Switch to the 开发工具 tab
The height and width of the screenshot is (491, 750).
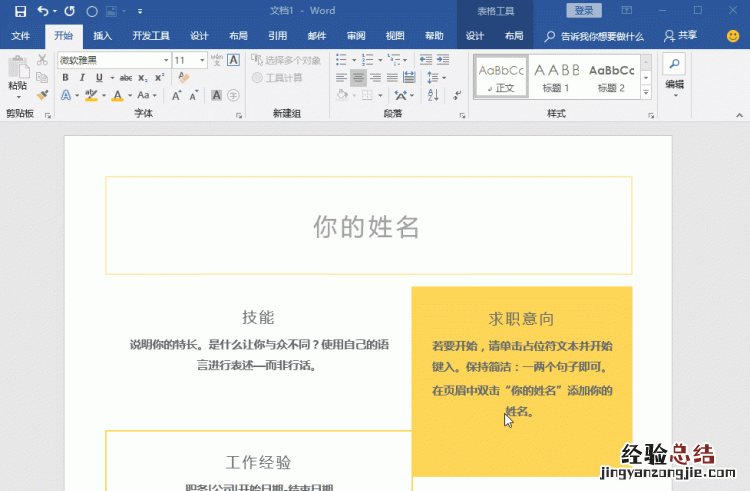pyautogui.click(x=151, y=36)
